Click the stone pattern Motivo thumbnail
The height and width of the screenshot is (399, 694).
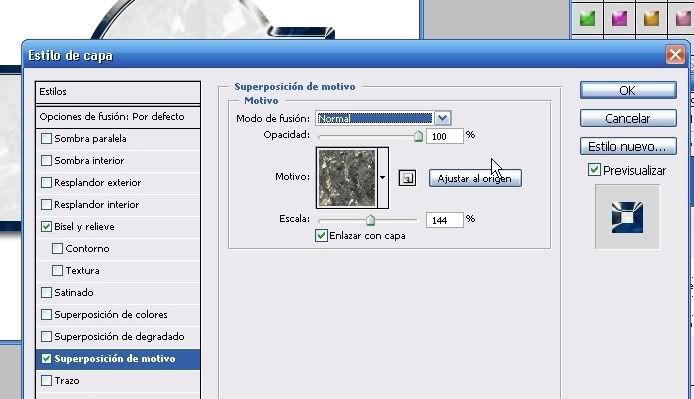(347, 178)
